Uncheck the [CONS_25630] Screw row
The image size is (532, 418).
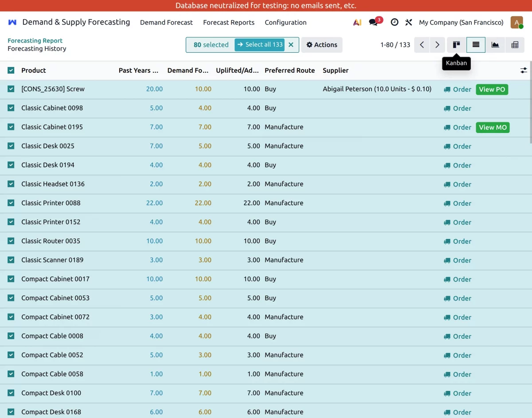click(x=11, y=89)
